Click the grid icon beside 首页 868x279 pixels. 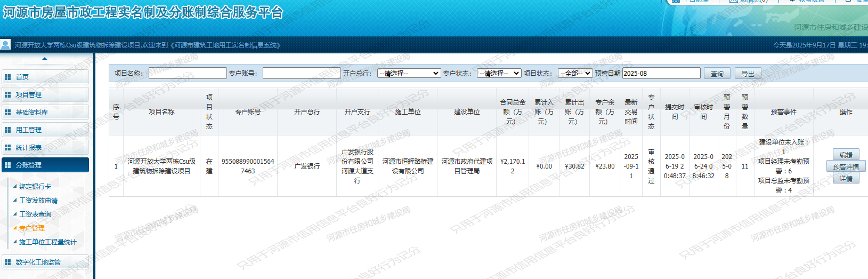pyautogui.click(x=7, y=77)
